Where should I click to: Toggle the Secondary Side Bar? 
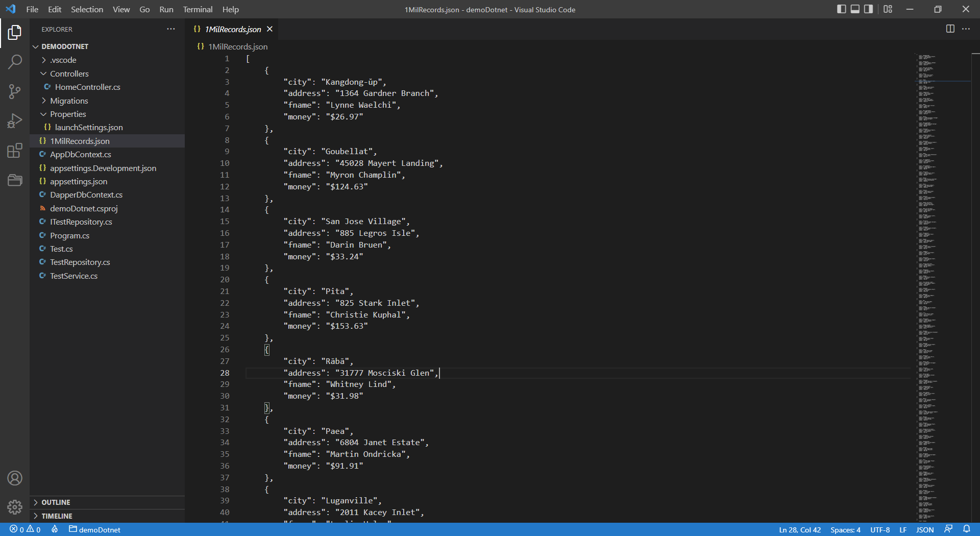pyautogui.click(x=868, y=9)
